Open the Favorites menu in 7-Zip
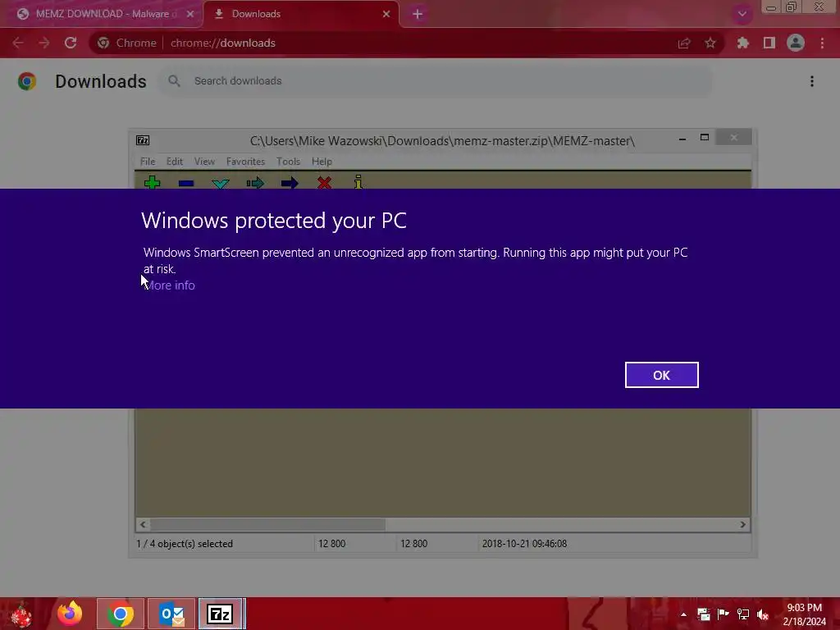Viewport: 840px width, 630px height. pos(245,162)
